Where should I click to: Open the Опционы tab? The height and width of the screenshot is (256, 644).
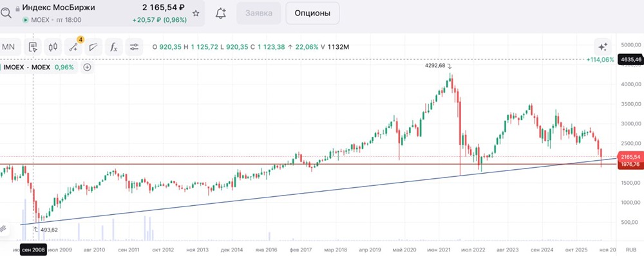click(x=312, y=13)
